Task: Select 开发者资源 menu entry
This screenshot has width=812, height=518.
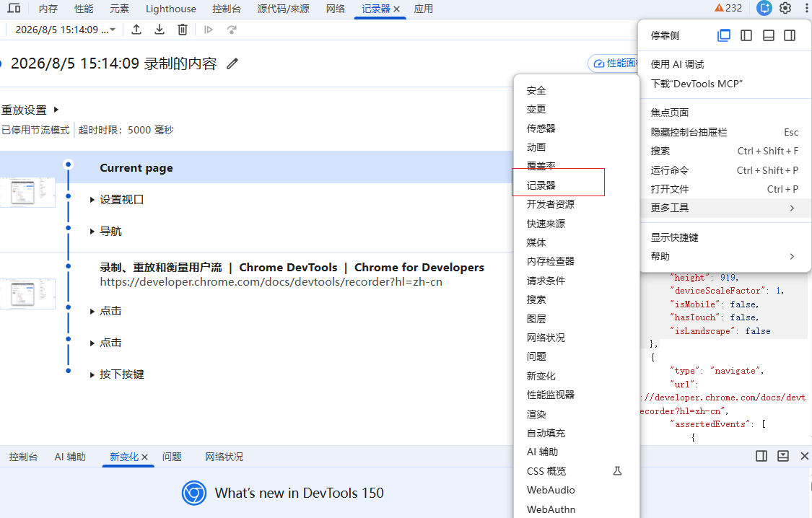Action: (577, 204)
